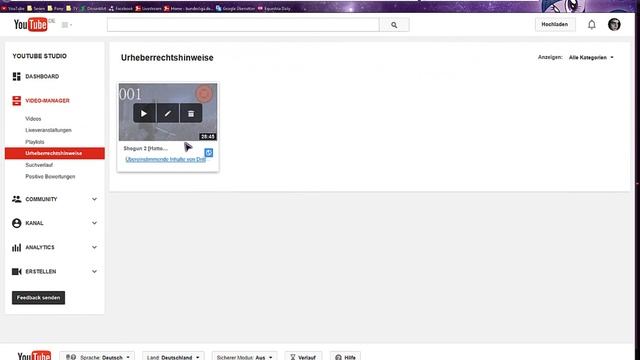Open the Sprache Deutsch language dropdown
Viewport: 640px width, 360px height.
pyautogui.click(x=97, y=357)
